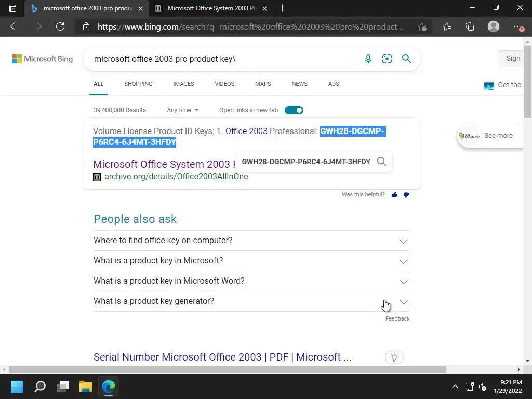Give thumbs down to the answer
Image resolution: width=532 pixels, height=399 pixels.
pyautogui.click(x=406, y=195)
